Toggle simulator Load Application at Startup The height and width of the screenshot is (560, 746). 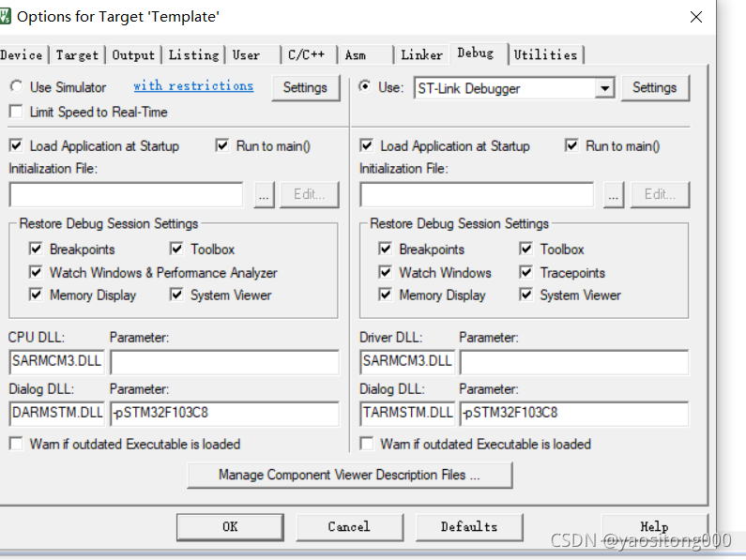[x=16, y=145]
